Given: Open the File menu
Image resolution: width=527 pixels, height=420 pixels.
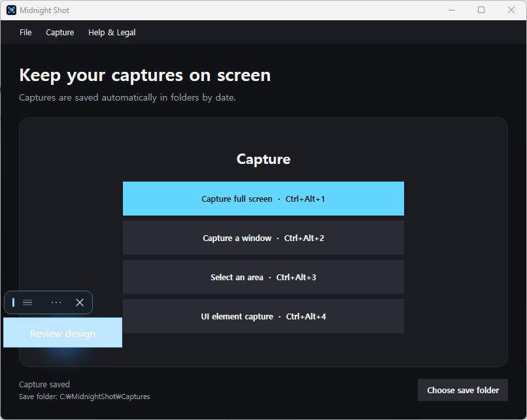Looking at the screenshot, I should (25, 32).
